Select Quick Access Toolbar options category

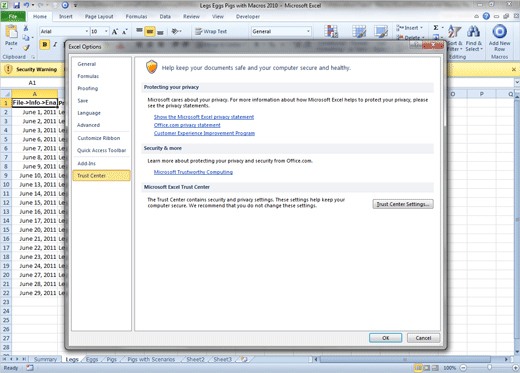click(102, 150)
